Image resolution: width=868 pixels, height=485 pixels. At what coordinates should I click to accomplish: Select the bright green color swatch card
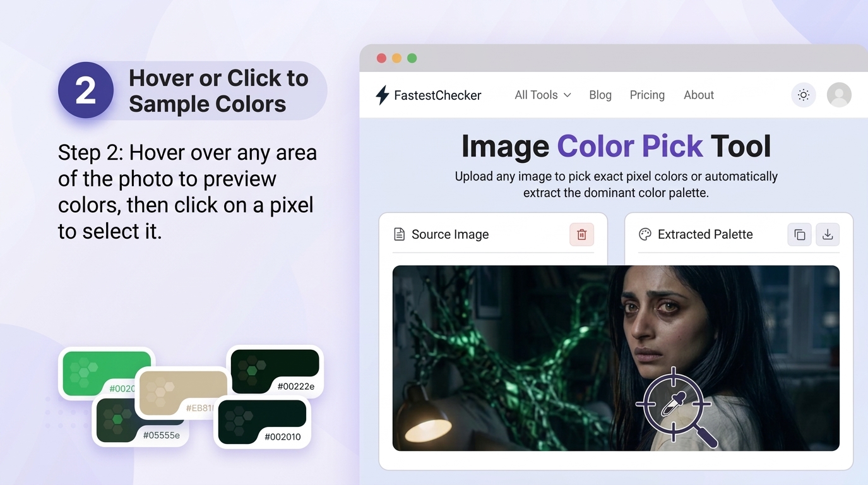tap(106, 373)
